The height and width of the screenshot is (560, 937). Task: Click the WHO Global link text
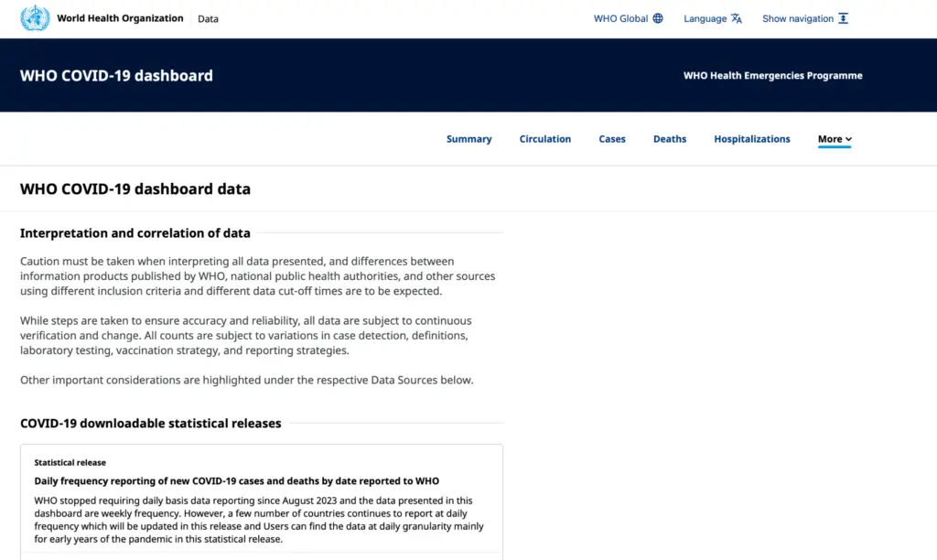(620, 18)
